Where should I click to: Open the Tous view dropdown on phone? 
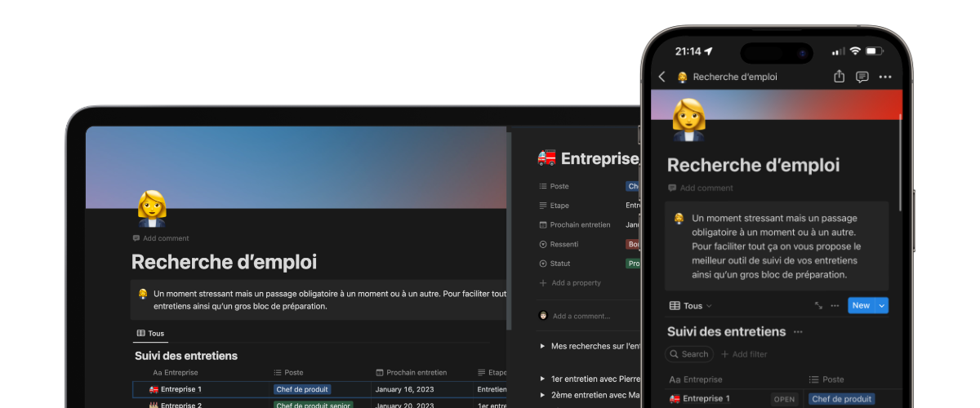[x=691, y=305]
